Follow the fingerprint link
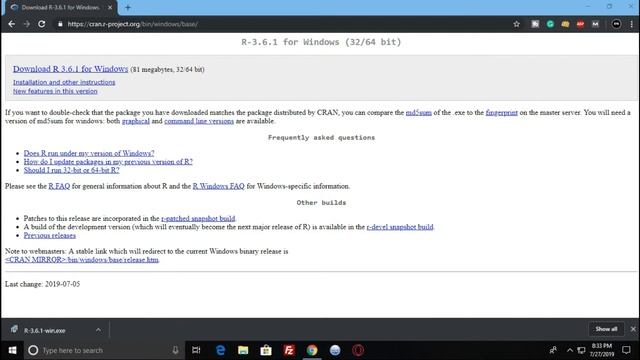The width and height of the screenshot is (640, 360). 502,112
